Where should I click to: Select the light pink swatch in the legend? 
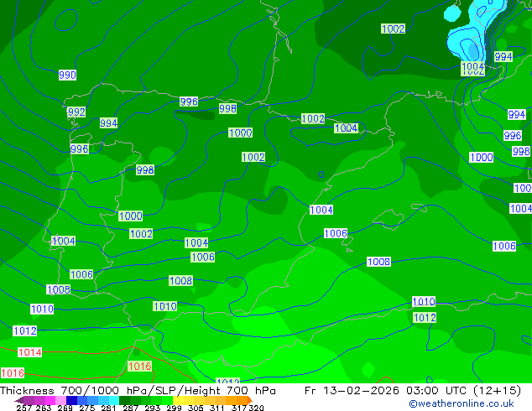[x=60, y=400]
